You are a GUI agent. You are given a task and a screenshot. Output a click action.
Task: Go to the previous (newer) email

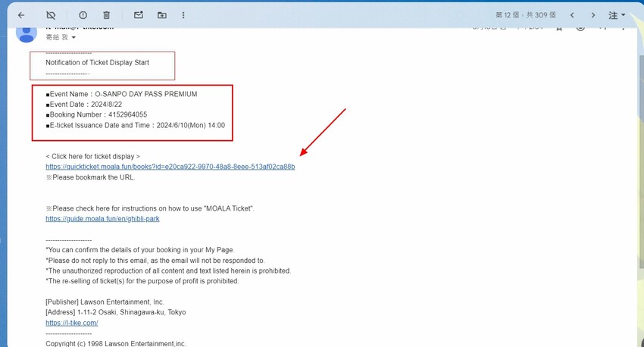[572, 15]
